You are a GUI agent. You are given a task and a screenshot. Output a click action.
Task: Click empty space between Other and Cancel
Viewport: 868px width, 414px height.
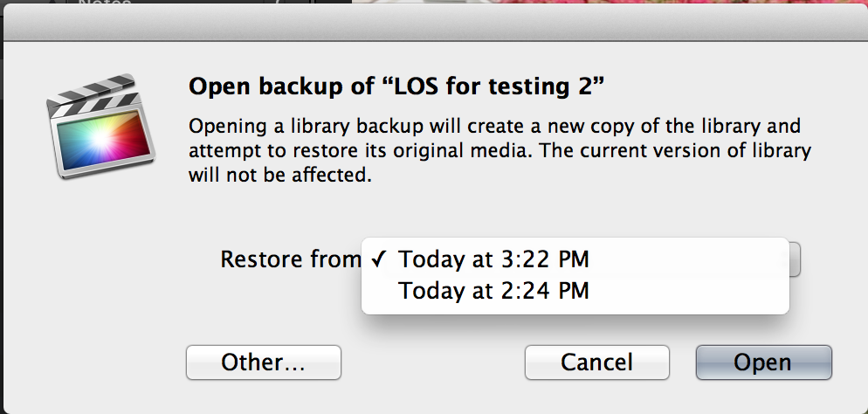433,362
